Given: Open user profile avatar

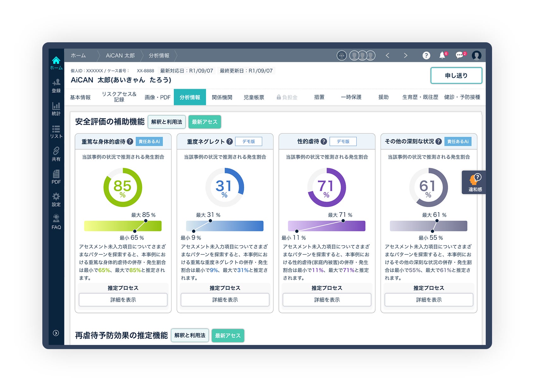Looking at the screenshot, I should coord(477,56).
